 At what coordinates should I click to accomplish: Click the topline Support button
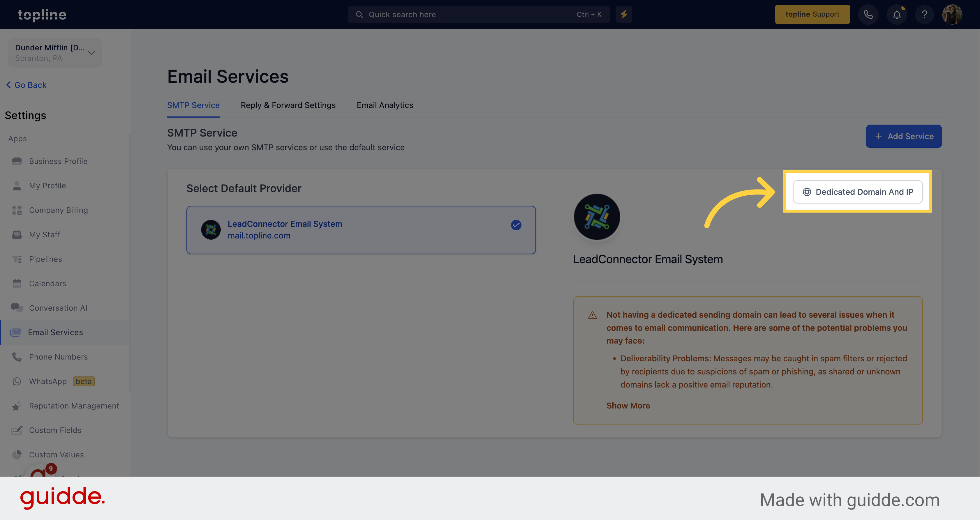[812, 15]
